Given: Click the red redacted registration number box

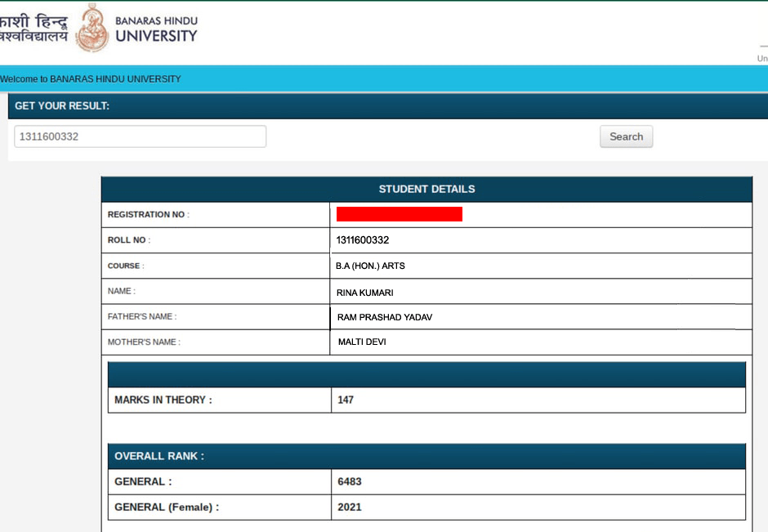Looking at the screenshot, I should point(399,214).
